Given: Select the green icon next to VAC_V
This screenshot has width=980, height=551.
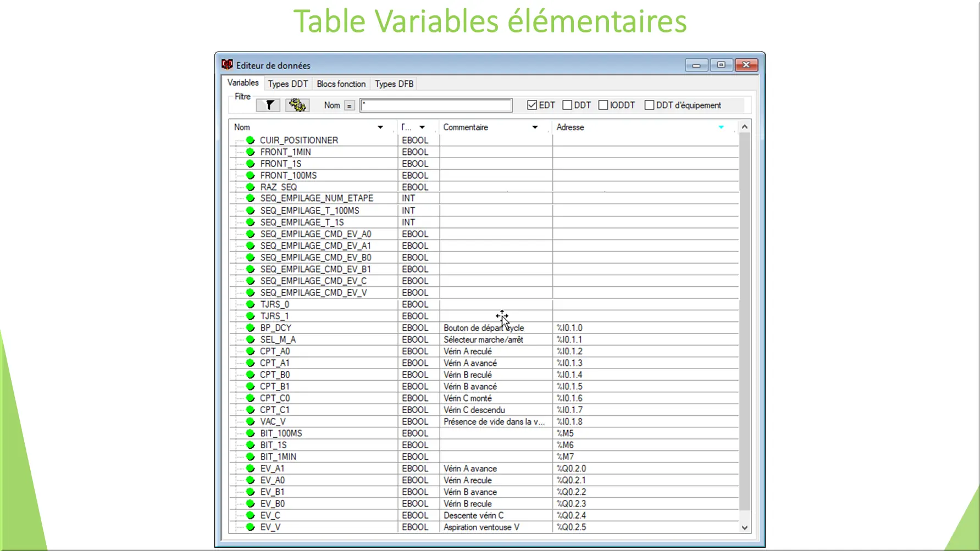Looking at the screenshot, I should pyautogui.click(x=250, y=421).
